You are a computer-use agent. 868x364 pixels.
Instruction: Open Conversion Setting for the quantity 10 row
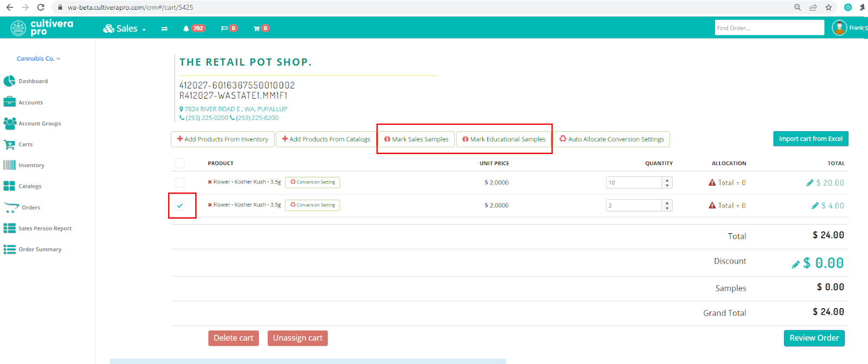coord(312,182)
